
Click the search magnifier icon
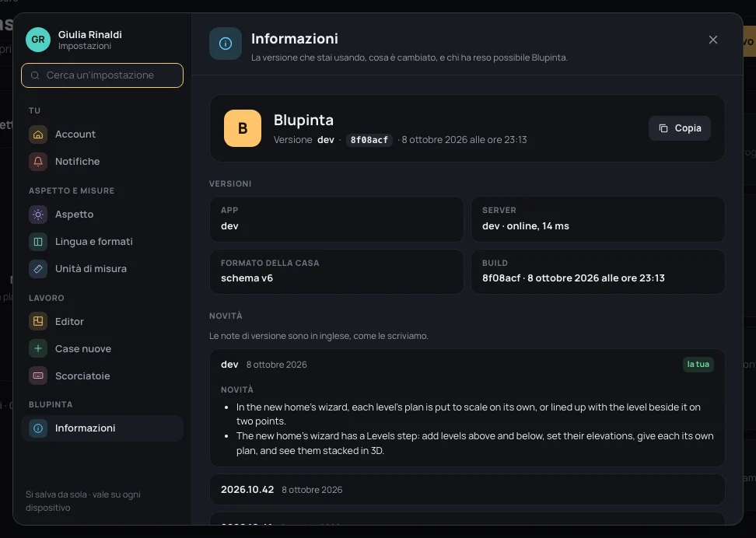point(35,75)
